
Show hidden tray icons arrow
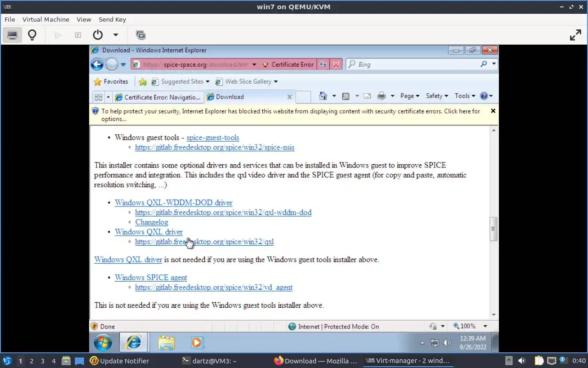422,343
